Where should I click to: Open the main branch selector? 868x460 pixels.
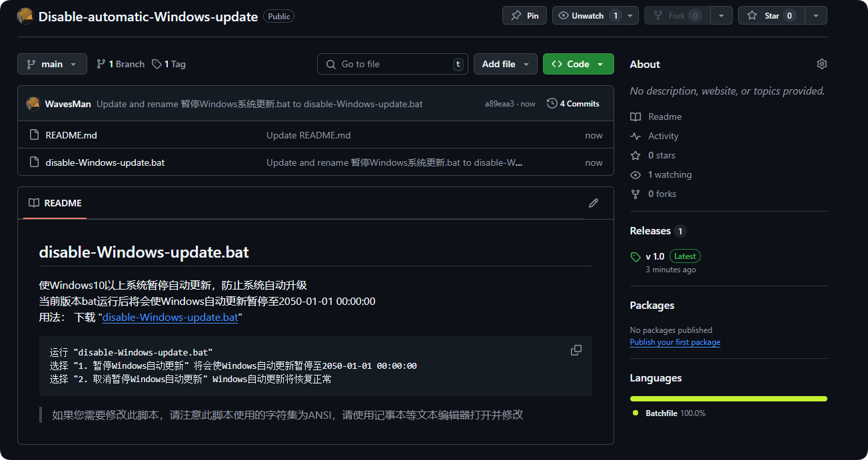tap(52, 64)
